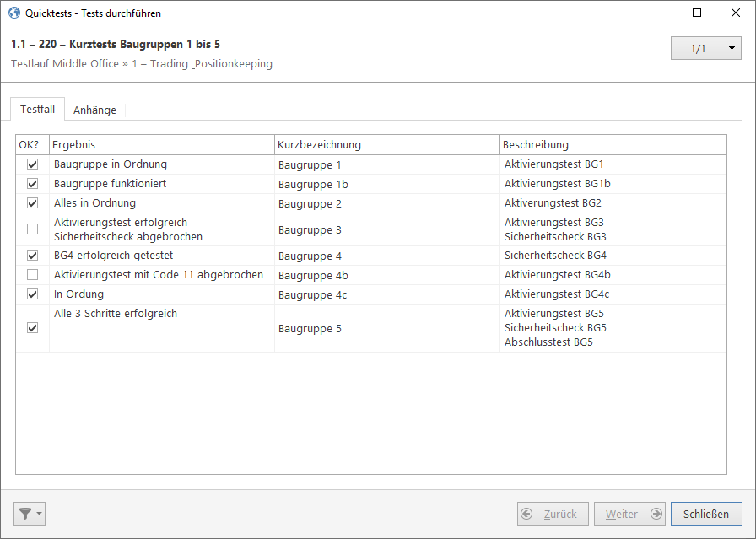756x539 pixels.
Task: Click the right arrow icon on Weiter
Action: pyautogui.click(x=656, y=514)
